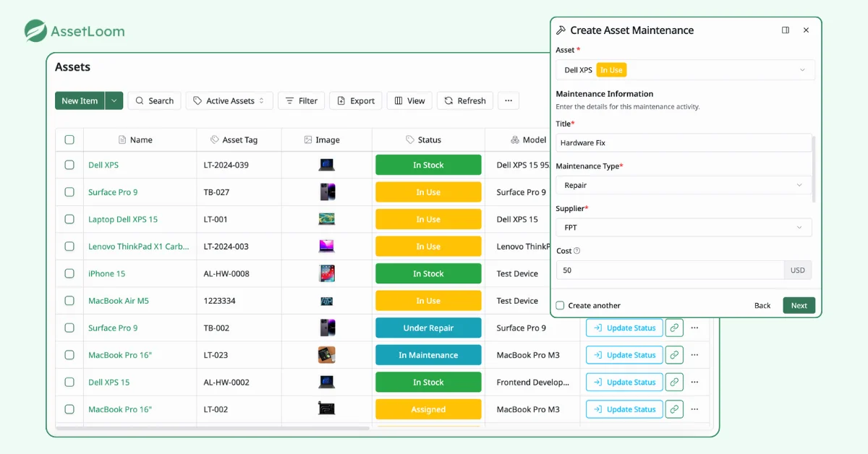Open the Search tool in Assets toolbar
This screenshot has height=454, width=868.
(154, 101)
